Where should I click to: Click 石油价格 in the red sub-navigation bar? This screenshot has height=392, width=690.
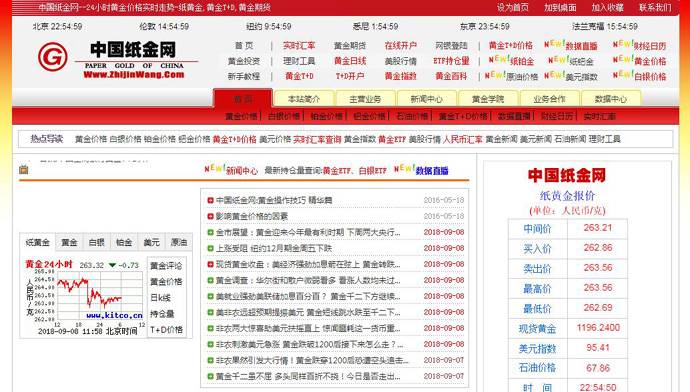(x=412, y=116)
